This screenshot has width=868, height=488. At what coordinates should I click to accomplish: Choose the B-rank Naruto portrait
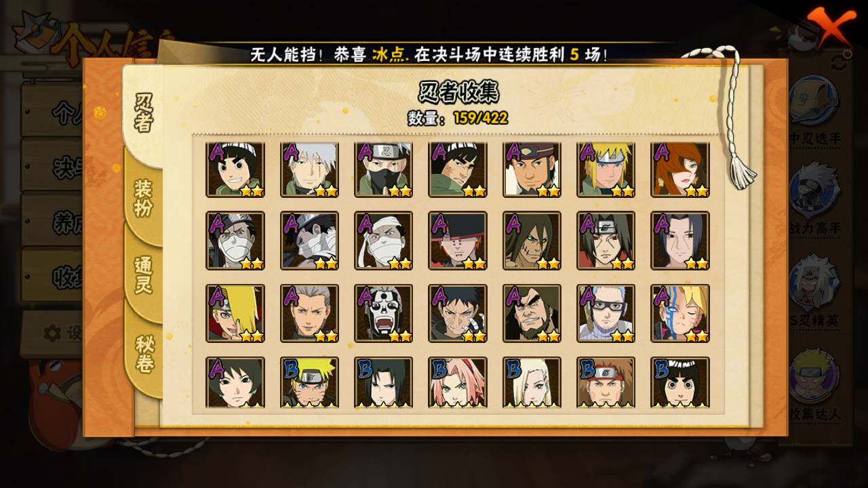(x=309, y=382)
